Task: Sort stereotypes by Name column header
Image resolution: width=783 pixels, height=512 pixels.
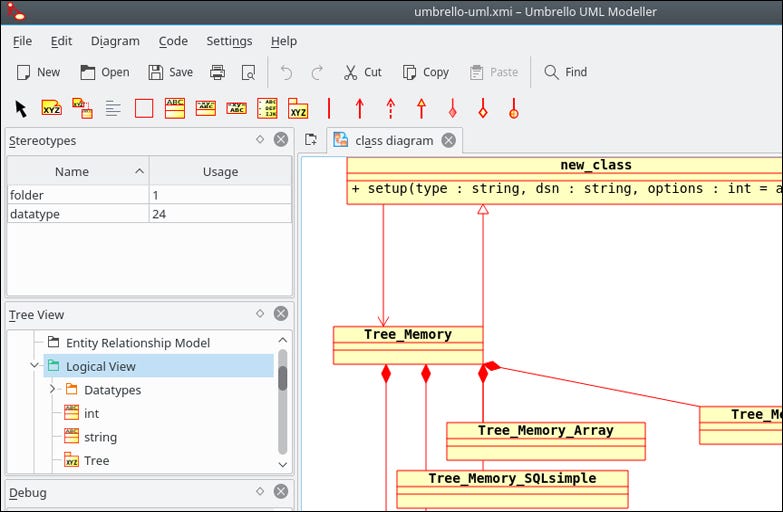Action: [78, 171]
